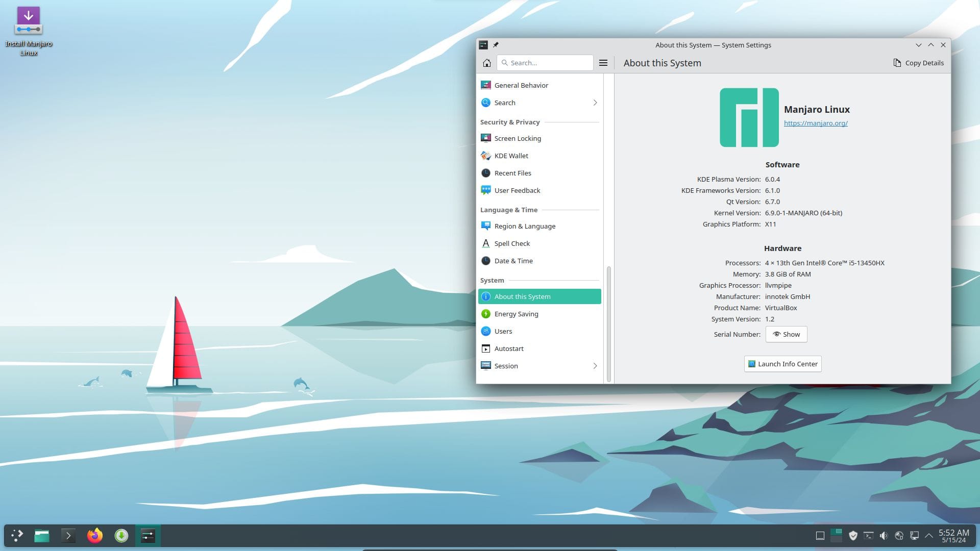The width and height of the screenshot is (980, 551).
Task: Expand the Session sidebar entry
Action: (x=595, y=366)
